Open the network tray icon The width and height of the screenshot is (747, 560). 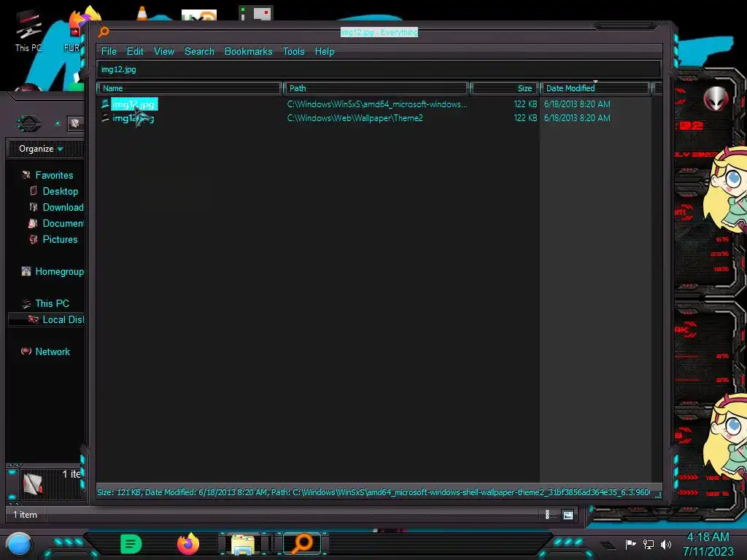[x=649, y=544]
